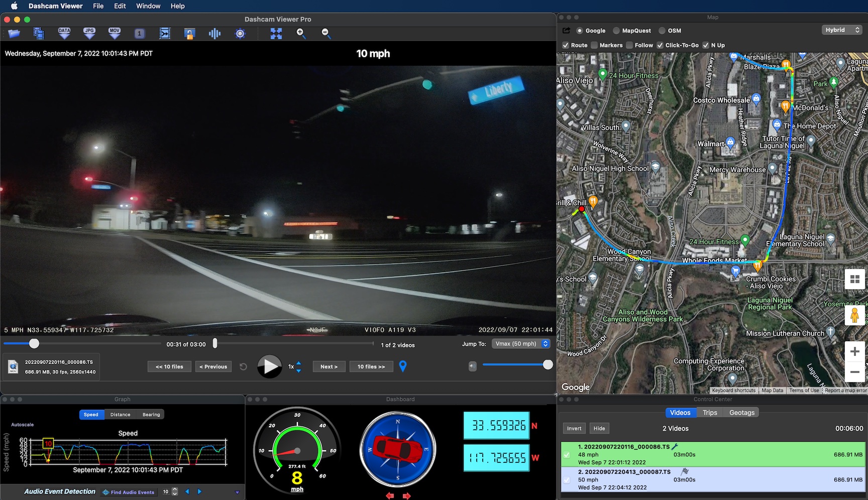Image resolution: width=868 pixels, height=500 pixels.
Task: Select the Distance graph tab
Action: point(120,415)
